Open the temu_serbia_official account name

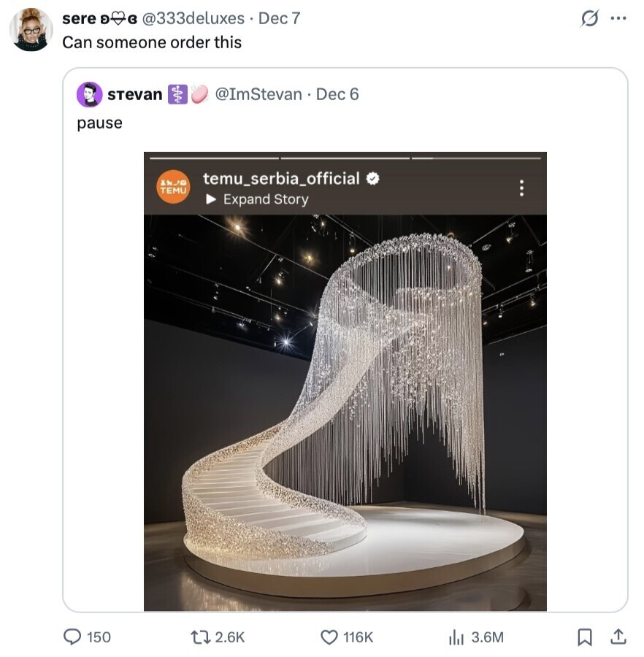[281, 178]
